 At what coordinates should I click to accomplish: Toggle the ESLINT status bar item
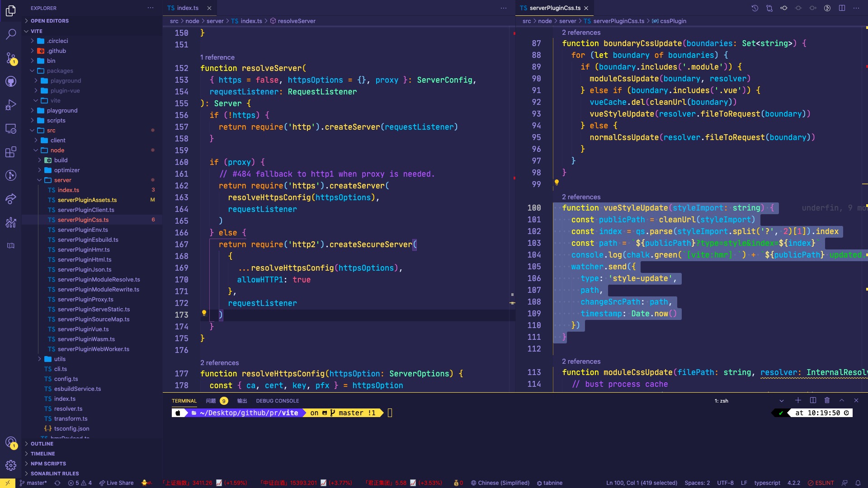pos(821,483)
